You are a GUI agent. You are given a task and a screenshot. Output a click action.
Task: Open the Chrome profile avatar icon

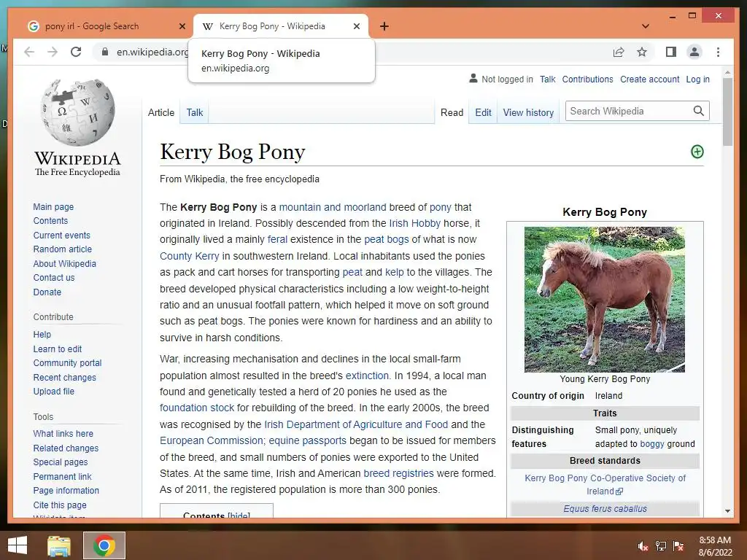click(694, 52)
